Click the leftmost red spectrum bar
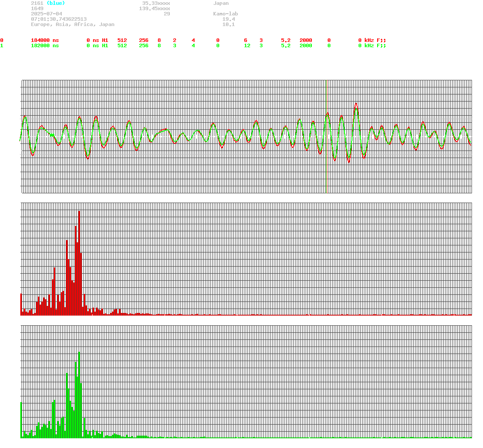Screen dimensions: 483x448 [x=21, y=305]
